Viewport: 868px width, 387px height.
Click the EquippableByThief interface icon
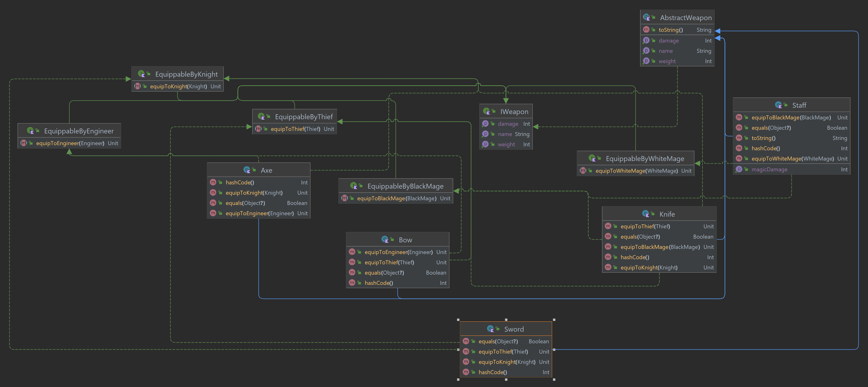coord(262,116)
